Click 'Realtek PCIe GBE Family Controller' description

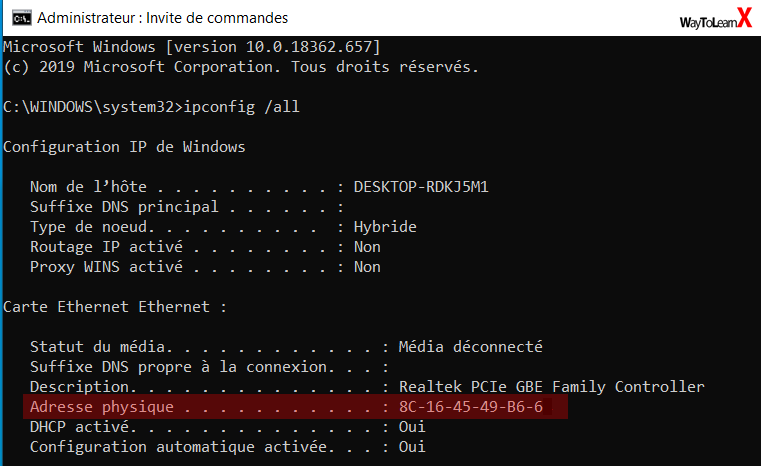tap(551, 387)
